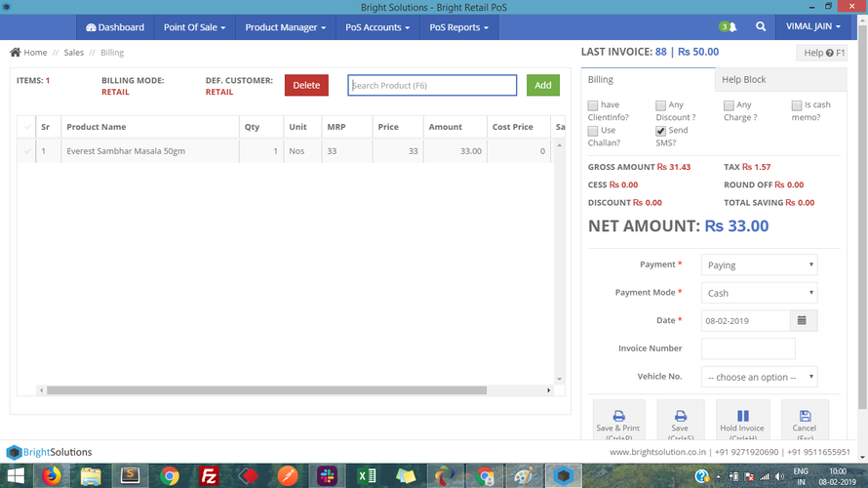Viewport: 868px width, 488px height.
Task: Open the Dashboard page
Action: [114, 27]
